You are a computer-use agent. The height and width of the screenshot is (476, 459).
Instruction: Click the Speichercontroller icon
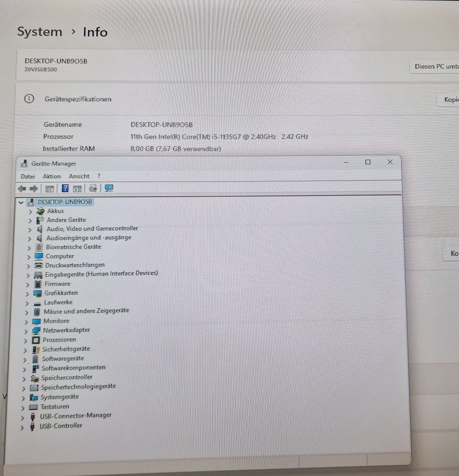click(x=34, y=378)
